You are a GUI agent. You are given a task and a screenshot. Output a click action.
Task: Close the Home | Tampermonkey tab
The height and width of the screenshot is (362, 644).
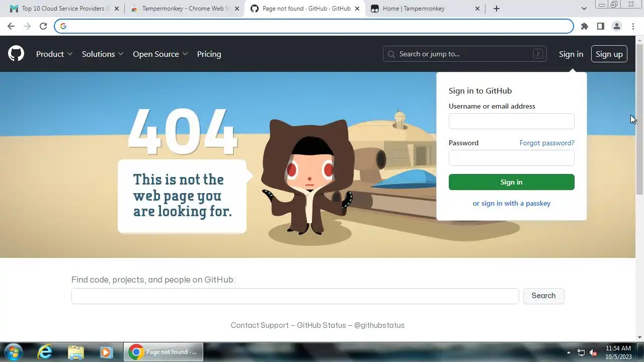point(477,9)
